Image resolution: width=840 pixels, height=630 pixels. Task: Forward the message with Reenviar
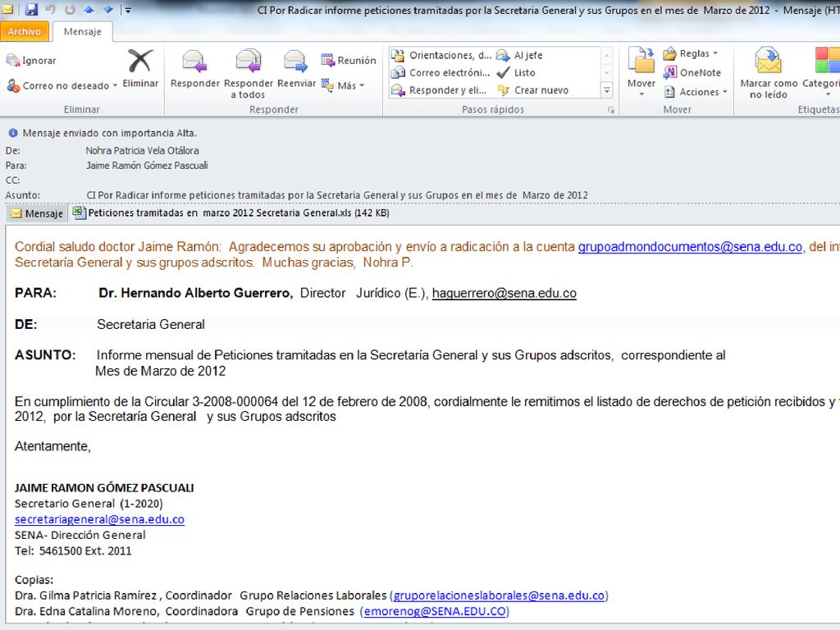[x=296, y=69]
